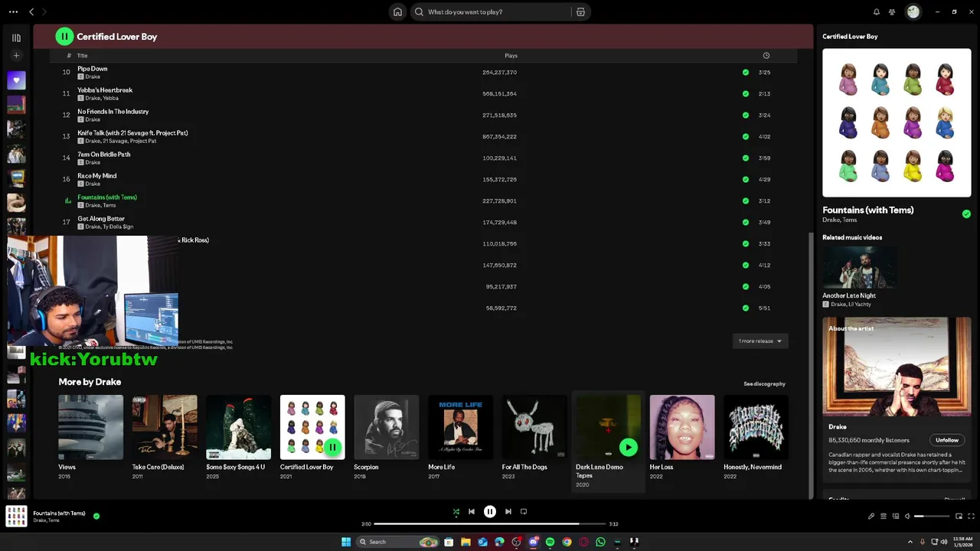
Task: Mute the volume speaker icon
Action: (908, 516)
